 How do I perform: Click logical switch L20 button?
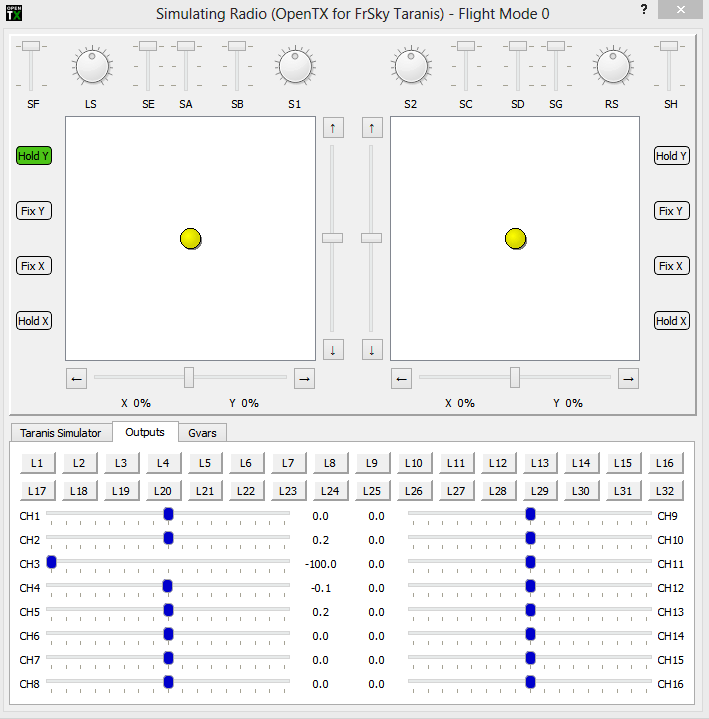[x=163, y=491]
